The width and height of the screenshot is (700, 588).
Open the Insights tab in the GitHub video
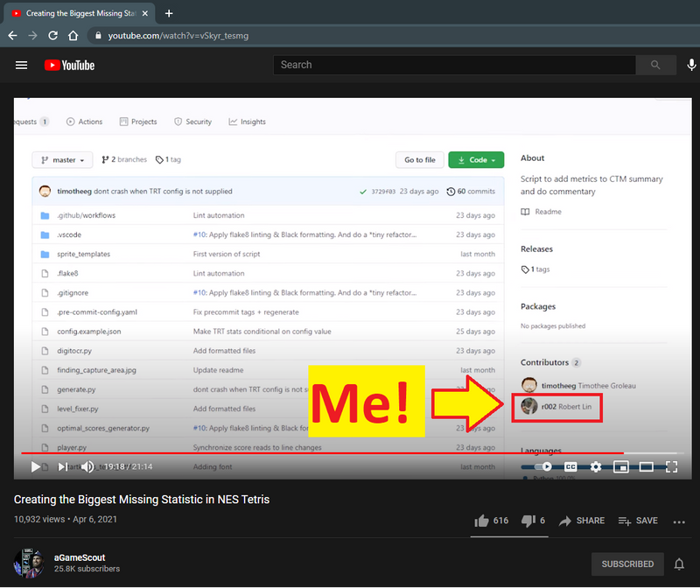[248, 122]
